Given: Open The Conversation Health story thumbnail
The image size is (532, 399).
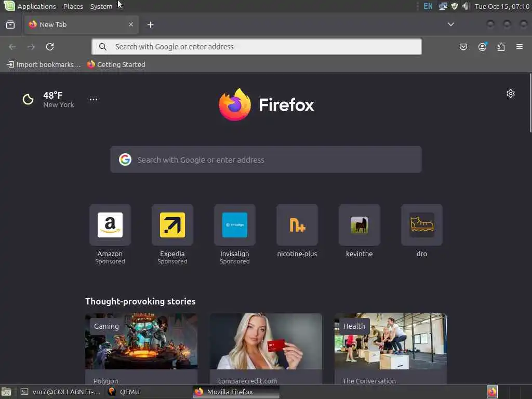Looking at the screenshot, I should [x=391, y=341].
